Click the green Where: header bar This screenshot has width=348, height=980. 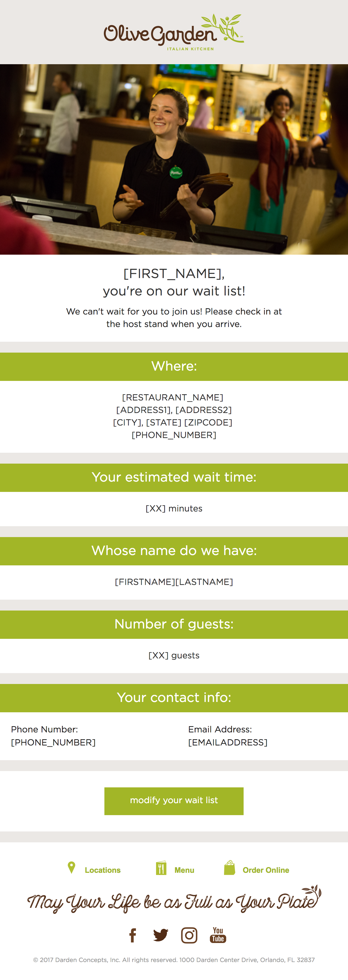click(x=174, y=366)
